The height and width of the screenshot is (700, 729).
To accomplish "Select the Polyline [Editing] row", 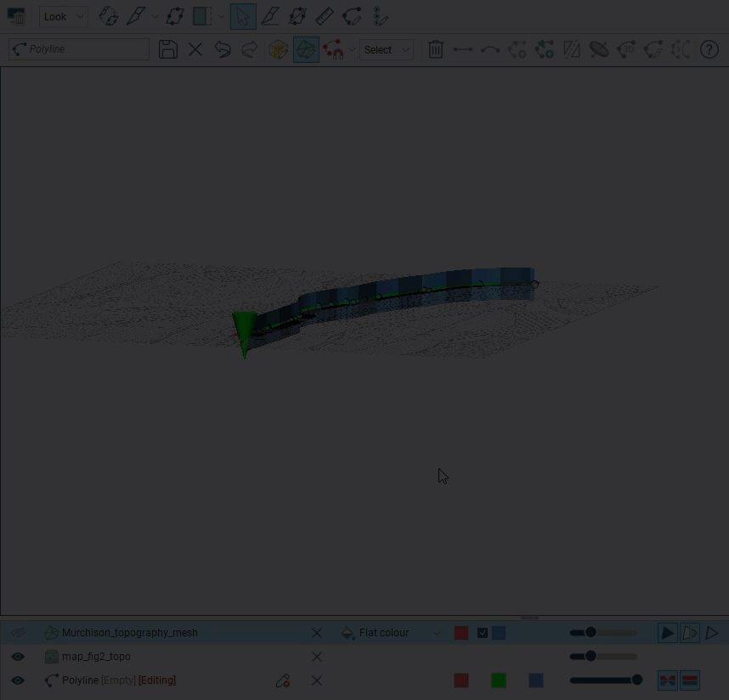I will pos(119,680).
